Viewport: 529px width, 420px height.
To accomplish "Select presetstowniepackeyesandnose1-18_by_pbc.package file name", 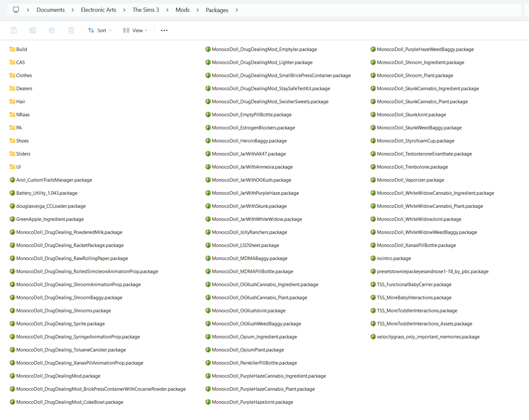I will [433, 271].
